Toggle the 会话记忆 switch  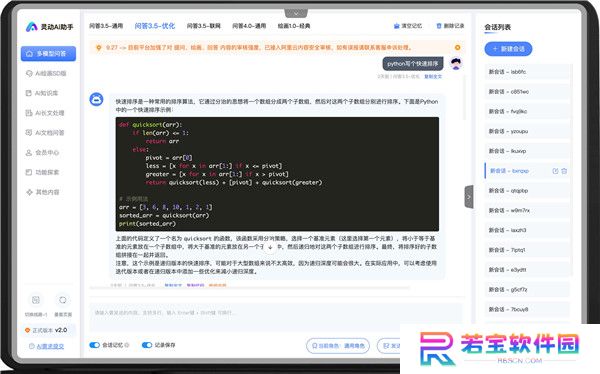coord(95,345)
